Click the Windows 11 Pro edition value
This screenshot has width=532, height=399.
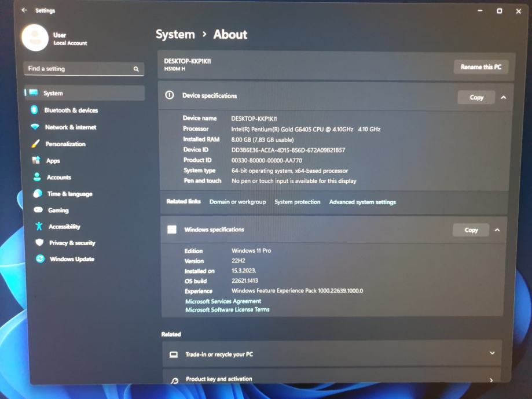point(251,250)
